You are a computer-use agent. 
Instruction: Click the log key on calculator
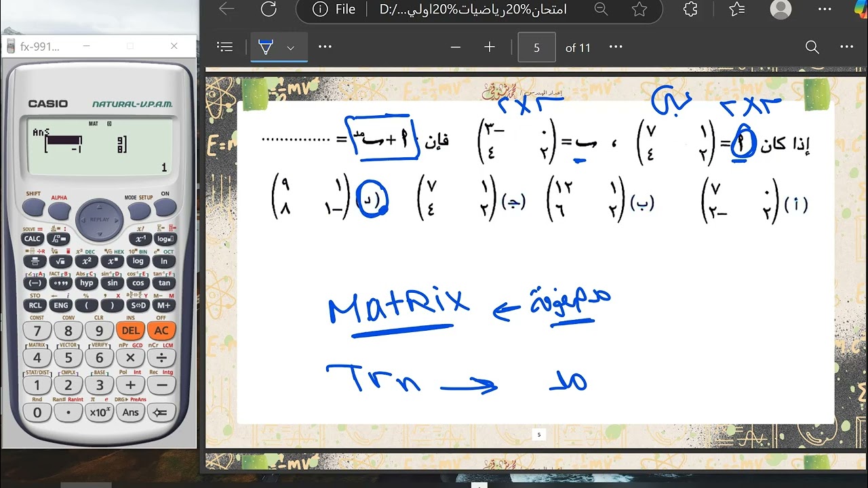click(x=138, y=261)
